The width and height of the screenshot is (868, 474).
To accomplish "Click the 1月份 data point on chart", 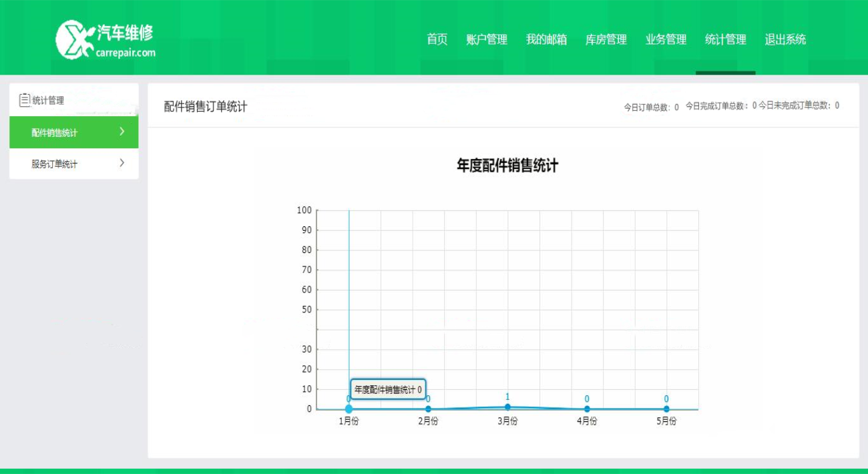I will [349, 409].
